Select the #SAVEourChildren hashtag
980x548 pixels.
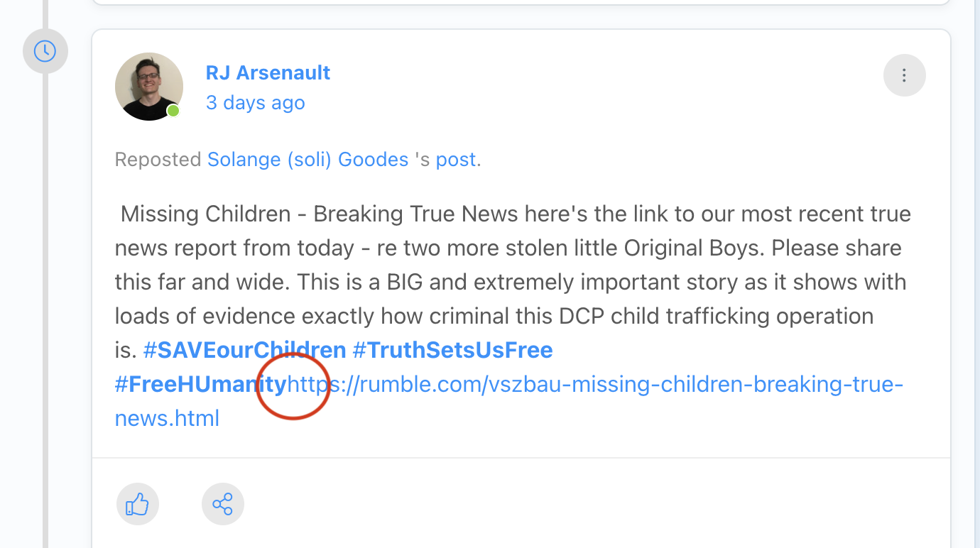coord(244,350)
